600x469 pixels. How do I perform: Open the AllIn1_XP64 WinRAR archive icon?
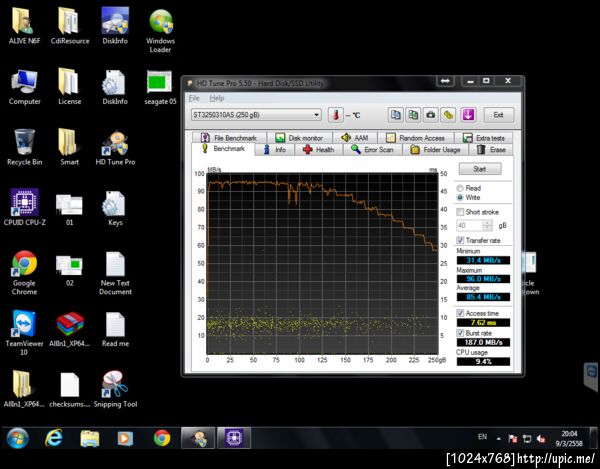tap(70, 329)
